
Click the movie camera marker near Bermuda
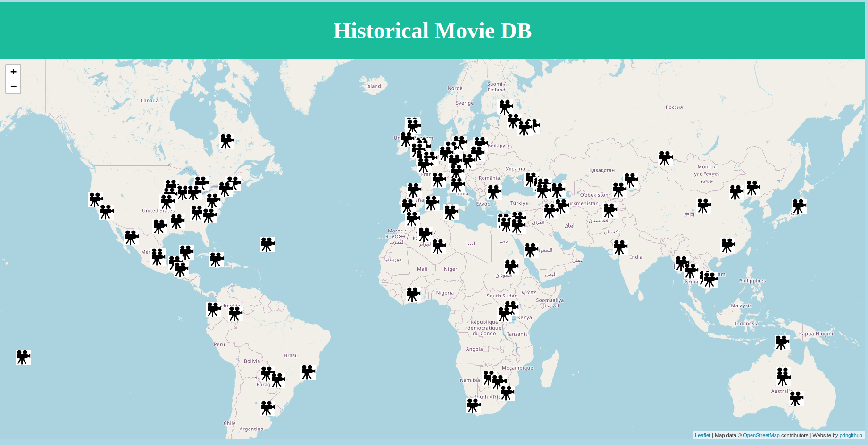(x=267, y=245)
